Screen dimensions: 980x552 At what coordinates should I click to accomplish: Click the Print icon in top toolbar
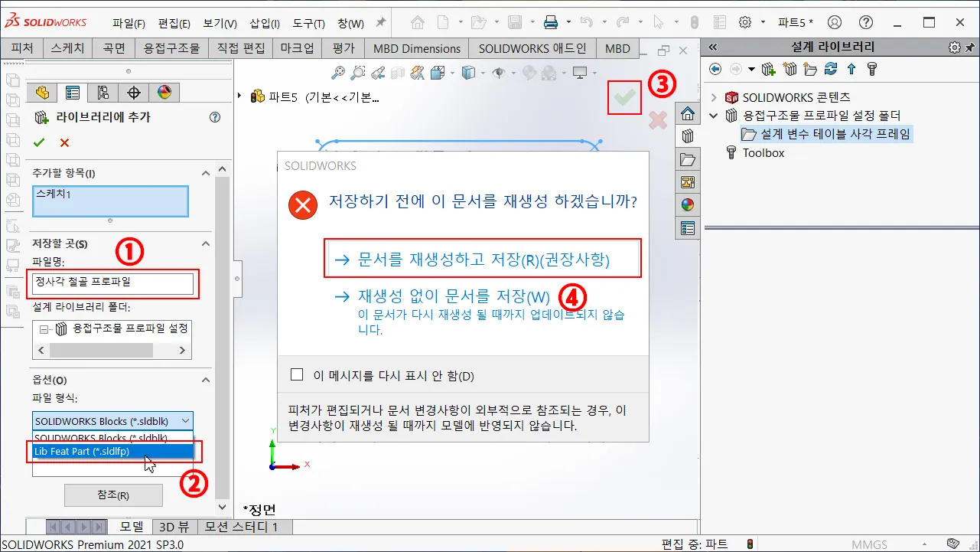tap(550, 22)
